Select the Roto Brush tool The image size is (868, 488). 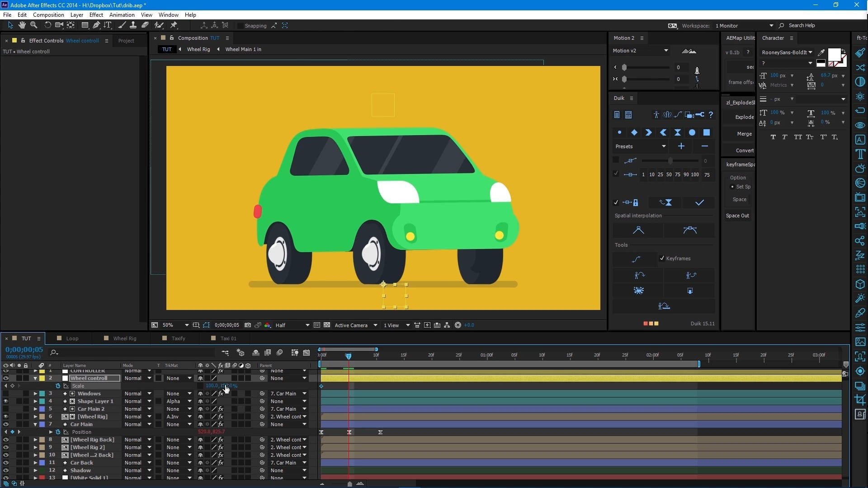[159, 25]
